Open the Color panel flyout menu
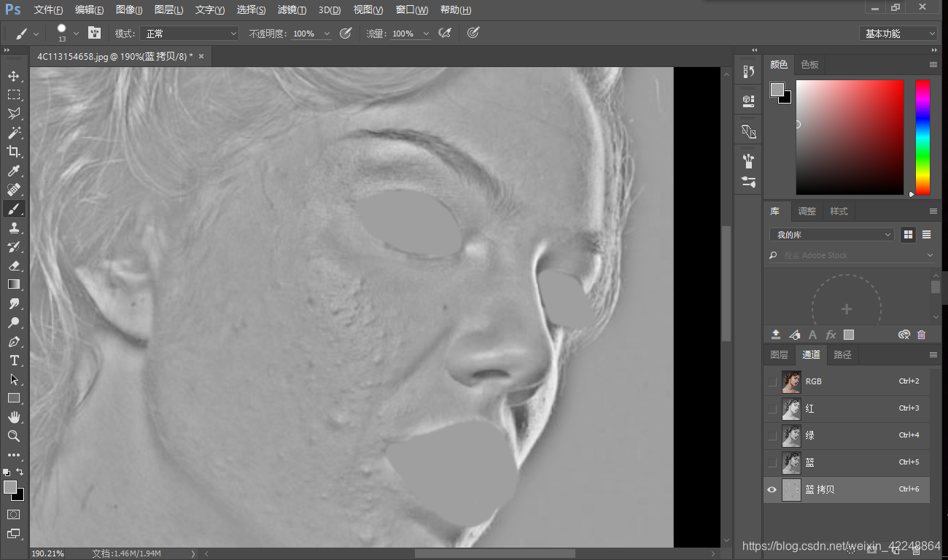The image size is (948, 560). point(933,64)
